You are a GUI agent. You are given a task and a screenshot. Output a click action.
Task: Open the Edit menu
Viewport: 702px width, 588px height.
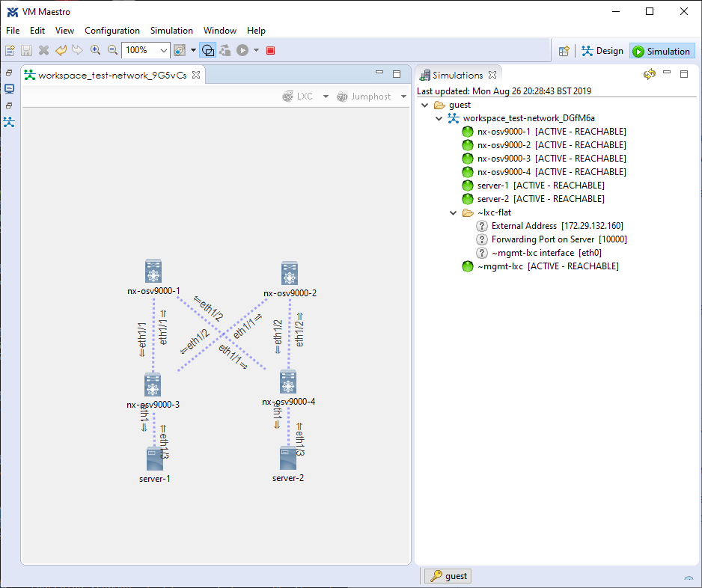click(37, 31)
